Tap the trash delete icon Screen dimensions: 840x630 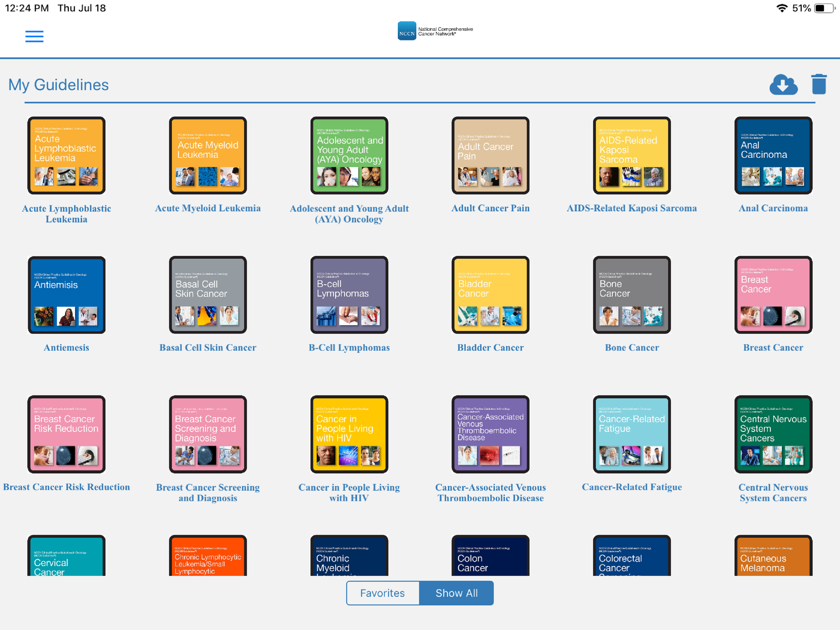click(x=819, y=84)
